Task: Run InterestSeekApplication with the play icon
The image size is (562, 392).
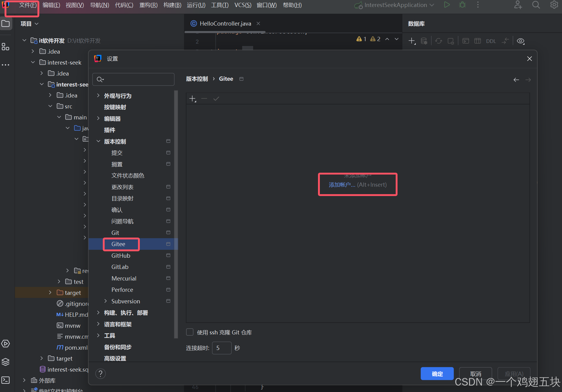Action: pos(447,5)
